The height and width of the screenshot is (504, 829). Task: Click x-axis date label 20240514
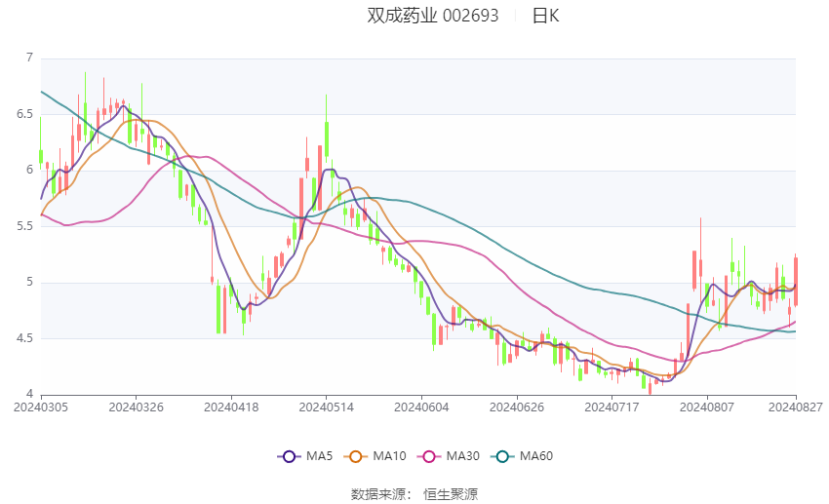tap(326, 407)
